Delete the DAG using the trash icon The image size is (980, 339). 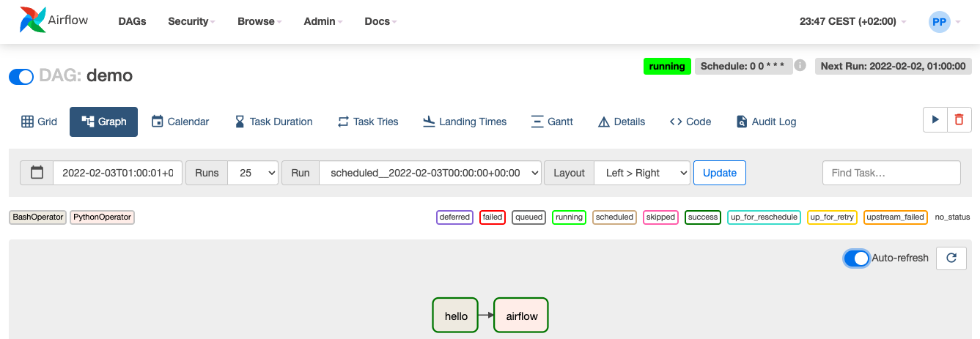point(959,120)
